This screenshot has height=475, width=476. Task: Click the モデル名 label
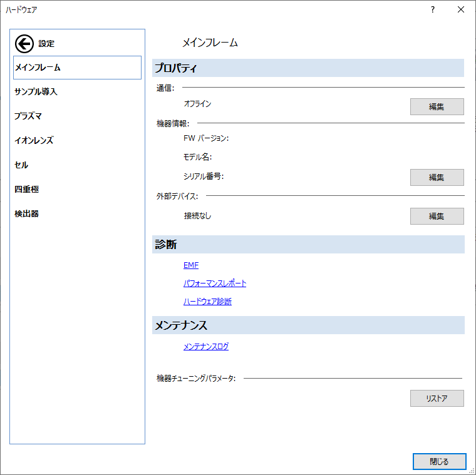point(197,157)
